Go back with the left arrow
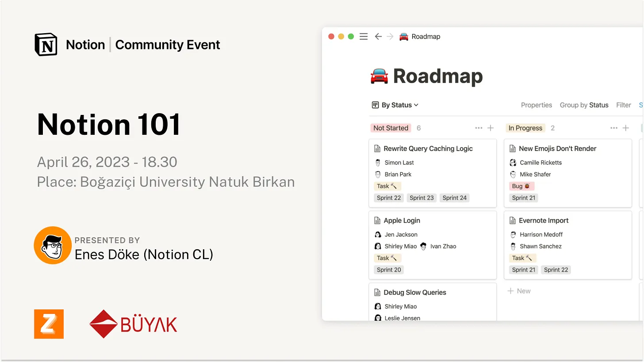 [378, 37]
